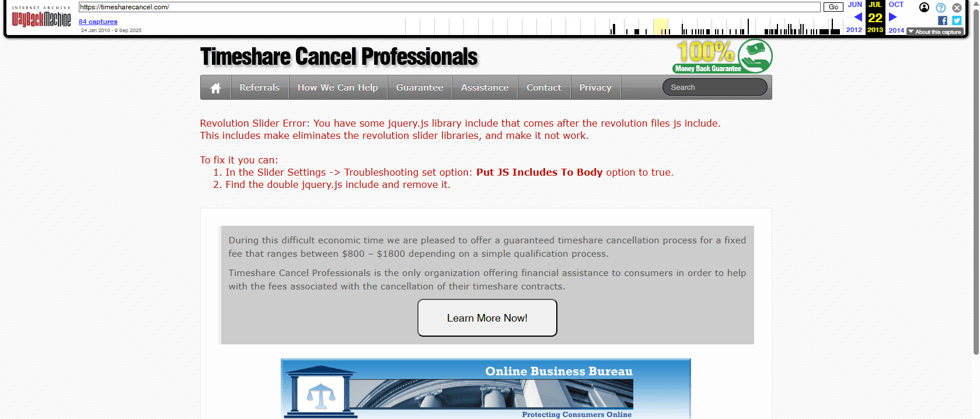Open the Referrals menu item
Image resolution: width=980 pixels, height=419 pixels.
point(259,88)
